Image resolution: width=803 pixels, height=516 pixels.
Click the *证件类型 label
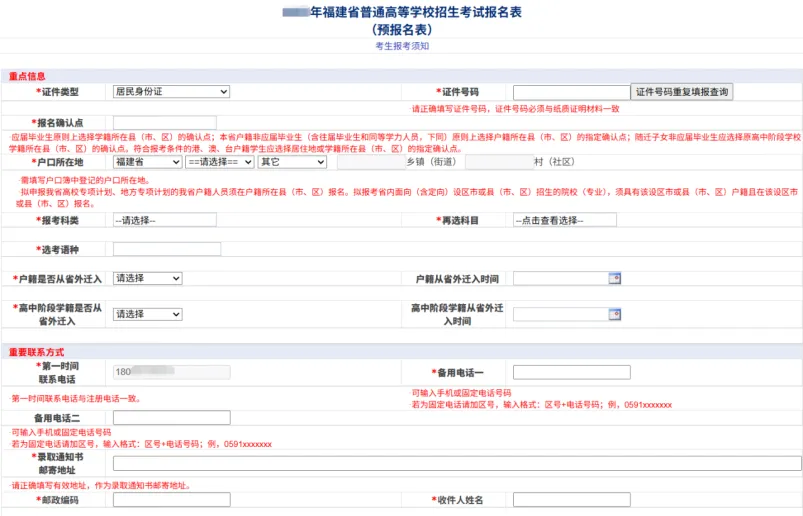pyautogui.click(x=57, y=92)
